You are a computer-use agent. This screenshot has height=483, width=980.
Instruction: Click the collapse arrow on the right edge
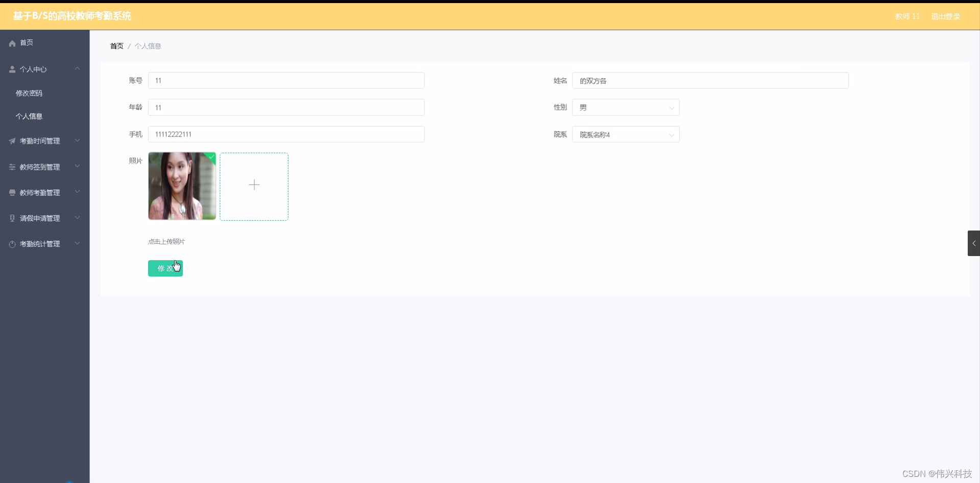974,243
